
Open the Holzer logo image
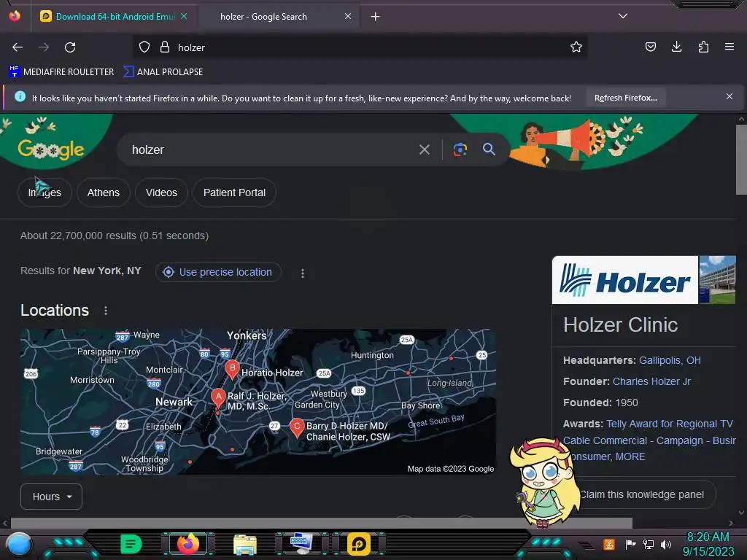624,280
